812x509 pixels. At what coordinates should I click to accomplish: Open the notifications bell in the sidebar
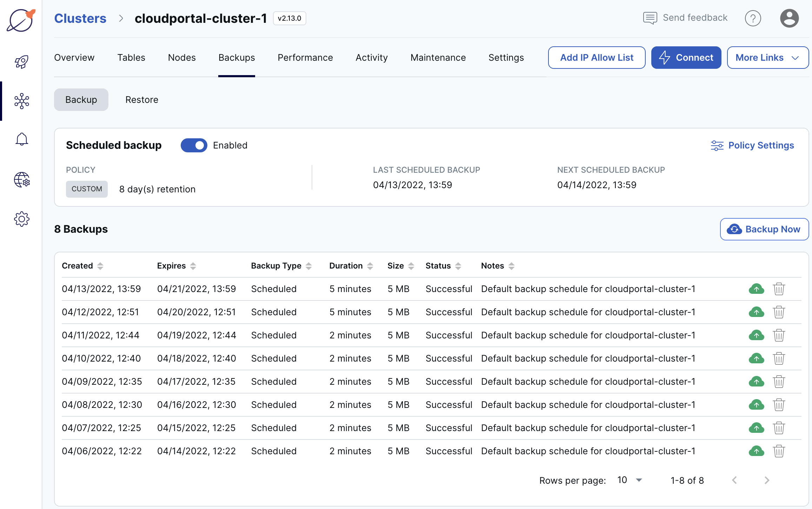pos(22,139)
